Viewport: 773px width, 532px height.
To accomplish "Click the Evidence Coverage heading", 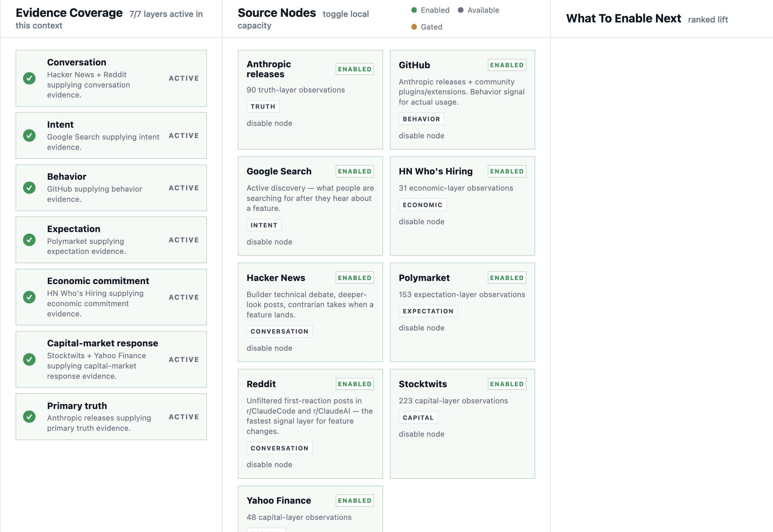I will (69, 13).
